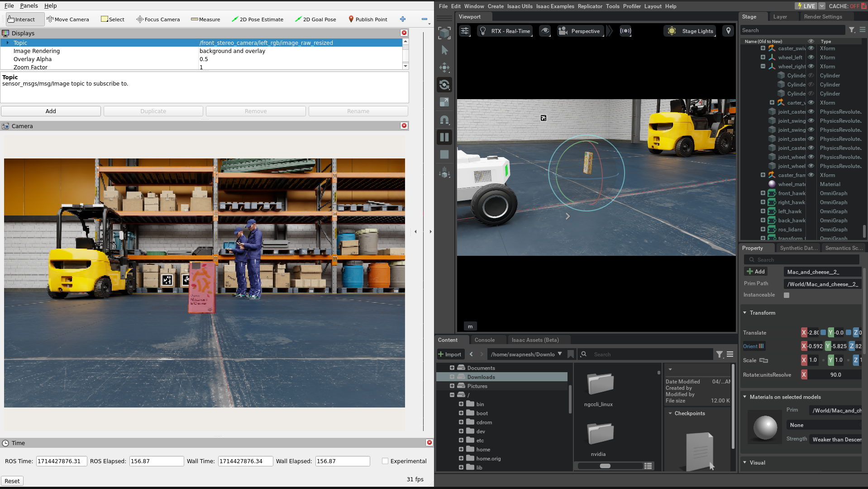Stop the simulation with the square button
868x489 pixels.
click(x=444, y=154)
